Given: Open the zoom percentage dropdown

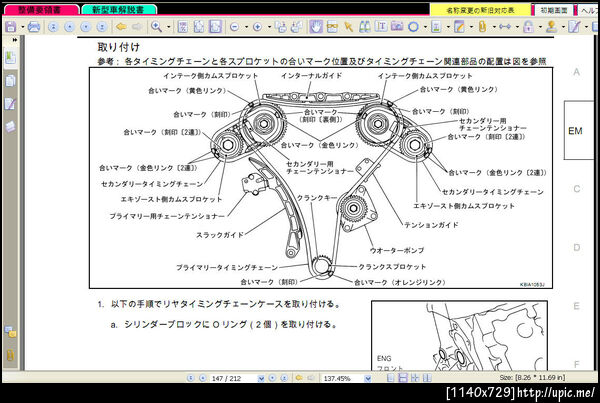Looking at the screenshot, I should [x=368, y=378].
